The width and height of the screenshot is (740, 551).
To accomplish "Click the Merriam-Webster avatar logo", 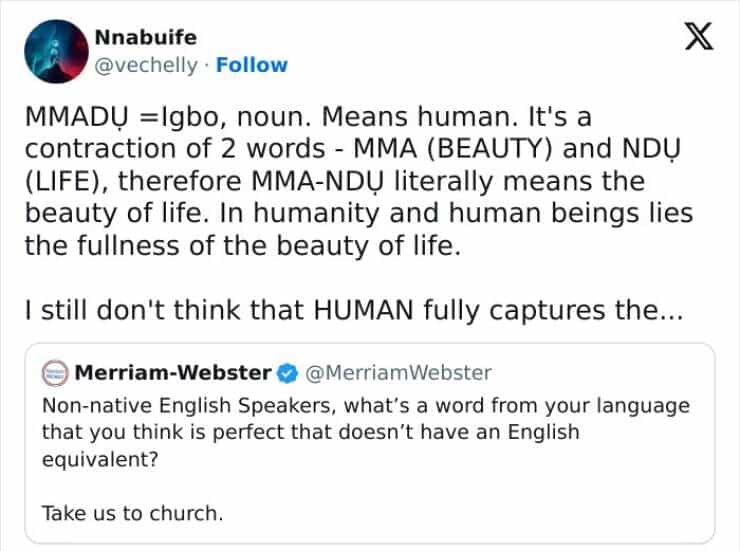I will pyautogui.click(x=55, y=373).
